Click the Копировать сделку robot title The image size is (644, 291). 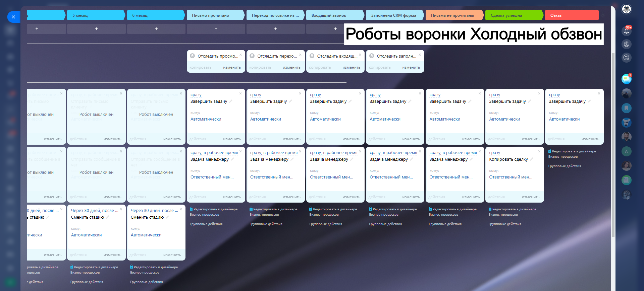pyautogui.click(x=508, y=159)
